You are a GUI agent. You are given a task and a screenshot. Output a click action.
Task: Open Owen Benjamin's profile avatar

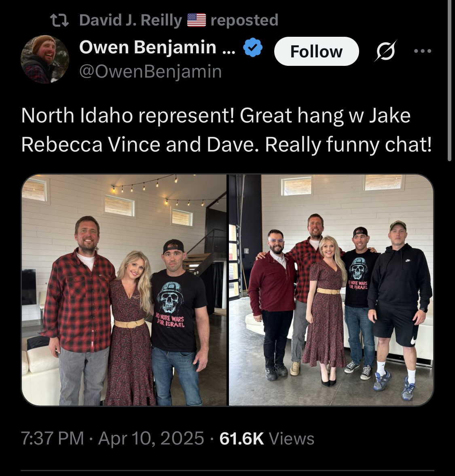tap(44, 59)
